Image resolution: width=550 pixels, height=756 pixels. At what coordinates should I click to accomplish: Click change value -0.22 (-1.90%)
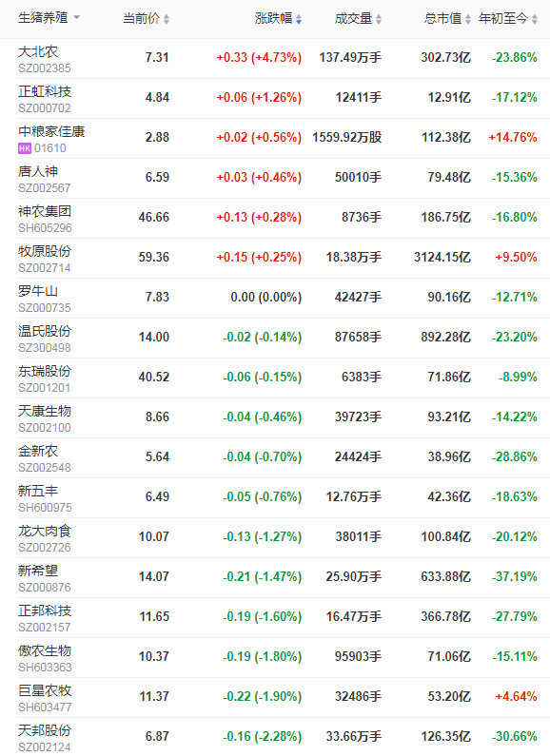click(263, 697)
